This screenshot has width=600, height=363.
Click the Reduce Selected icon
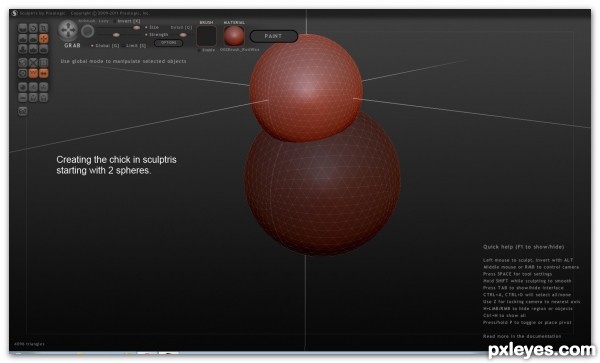coord(33,63)
